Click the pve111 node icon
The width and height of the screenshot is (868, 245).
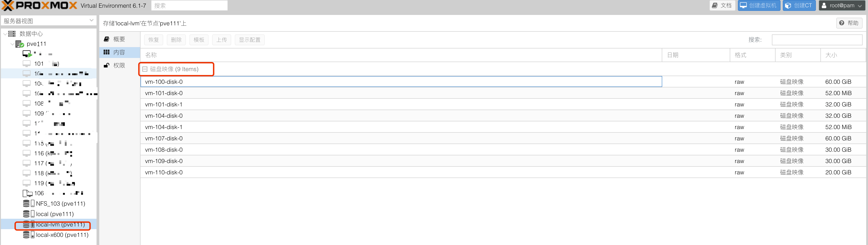coord(19,44)
